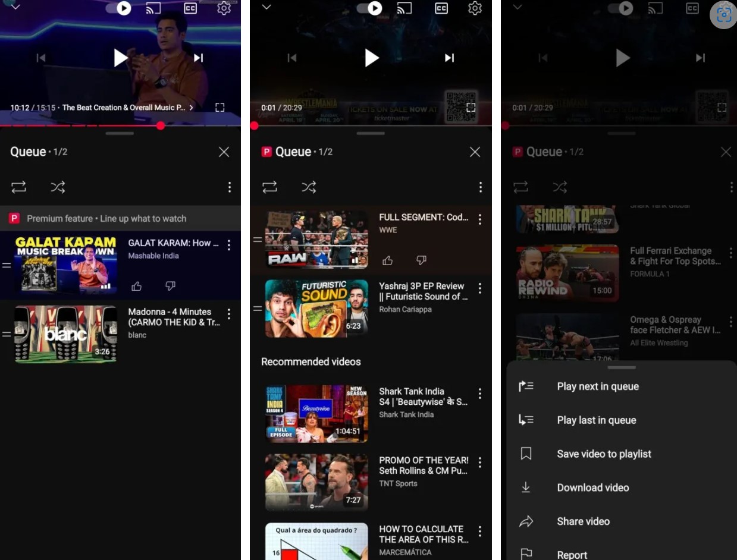Close the queue containing the Madonna video
Image resolution: width=737 pixels, height=560 pixels.
click(x=224, y=152)
